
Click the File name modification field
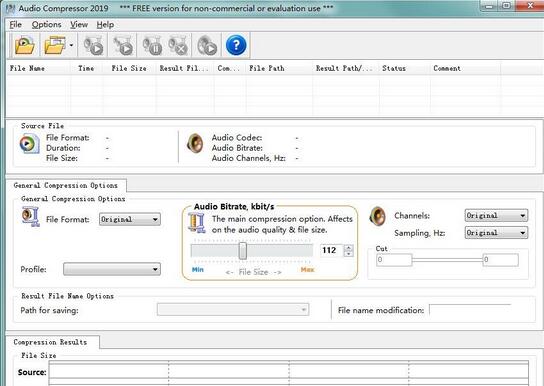[470, 310]
